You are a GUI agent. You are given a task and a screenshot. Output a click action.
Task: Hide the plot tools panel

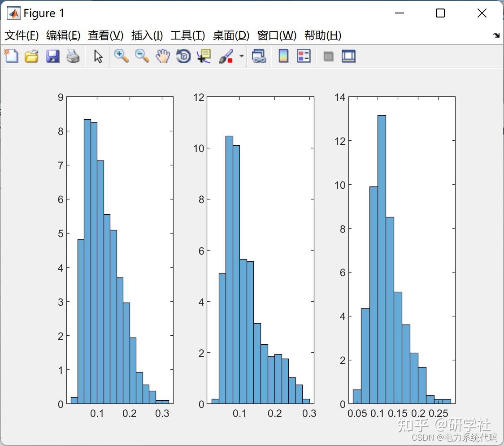[329, 56]
